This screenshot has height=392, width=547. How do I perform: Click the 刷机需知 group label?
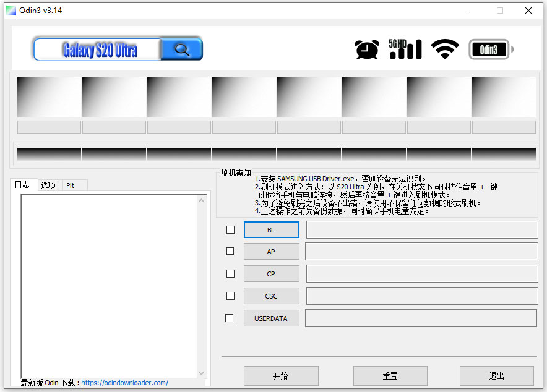pyautogui.click(x=236, y=173)
